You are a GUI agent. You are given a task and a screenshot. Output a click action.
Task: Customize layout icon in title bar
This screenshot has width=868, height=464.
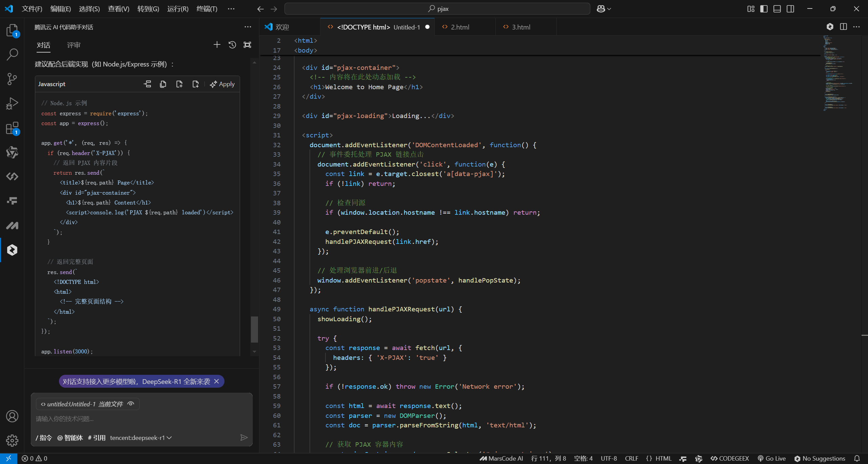point(751,9)
